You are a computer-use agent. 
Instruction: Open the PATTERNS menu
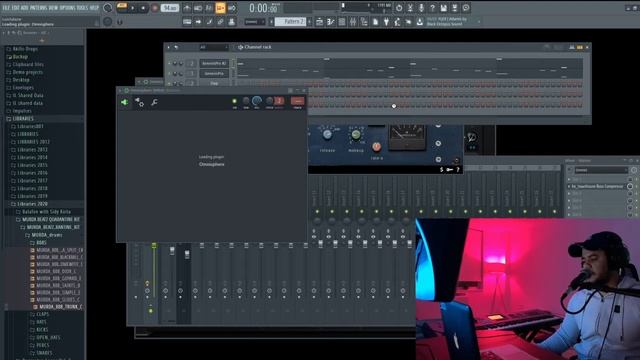point(39,7)
